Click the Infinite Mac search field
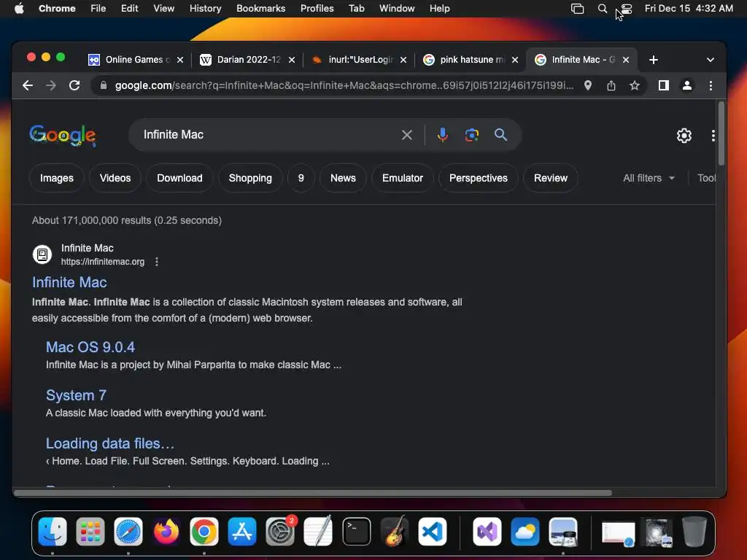The image size is (747, 560). (267, 135)
